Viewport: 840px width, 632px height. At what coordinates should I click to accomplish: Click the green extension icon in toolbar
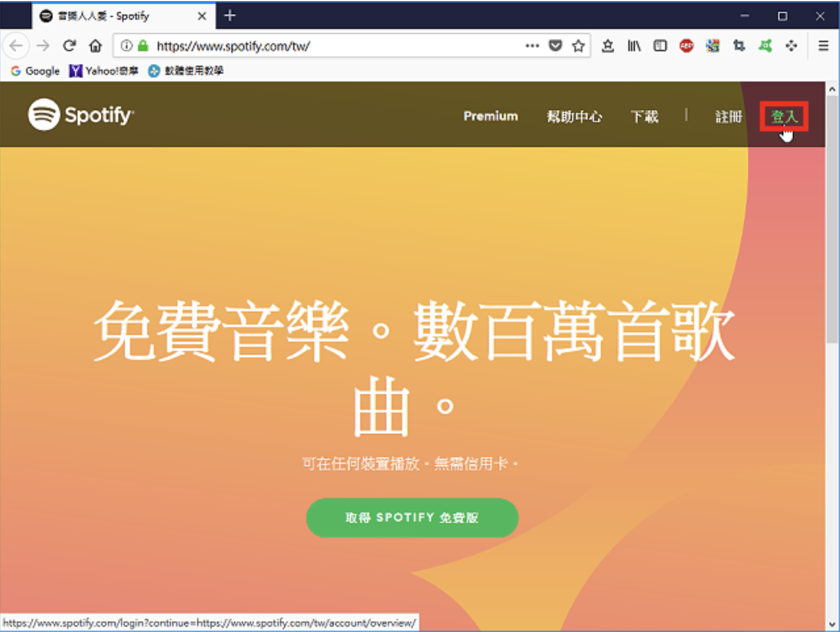[x=765, y=45]
